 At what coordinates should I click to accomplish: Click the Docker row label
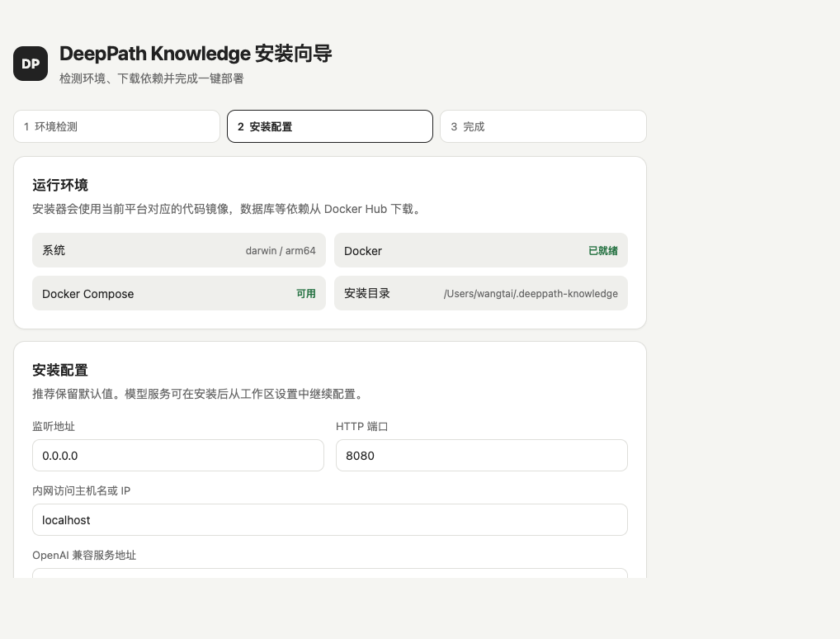(x=363, y=251)
